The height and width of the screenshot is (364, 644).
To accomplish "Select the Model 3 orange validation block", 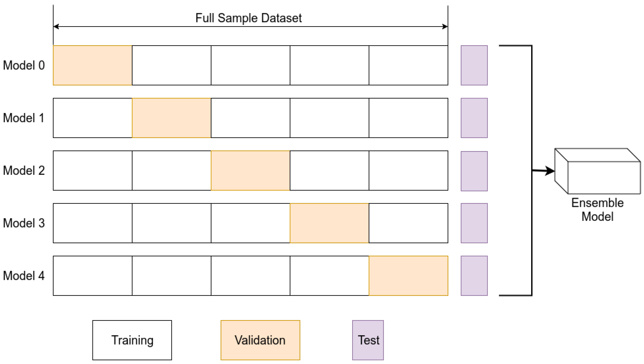I will coord(329,223).
